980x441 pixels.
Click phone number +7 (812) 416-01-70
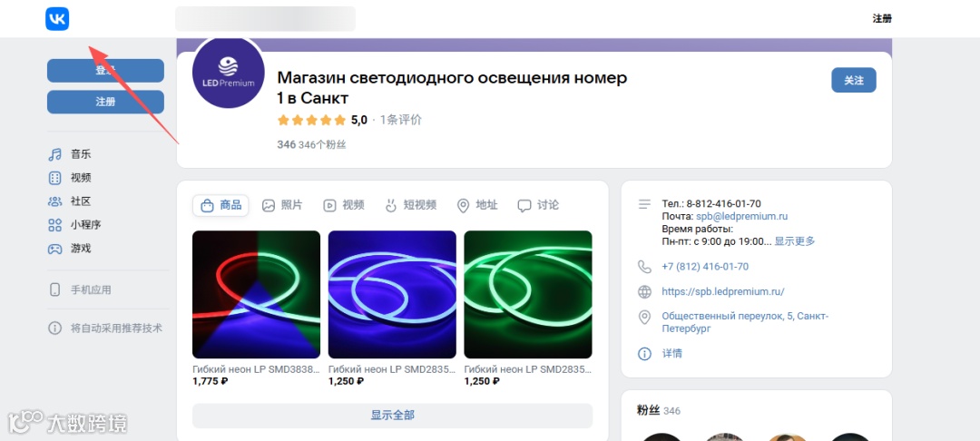click(x=705, y=267)
